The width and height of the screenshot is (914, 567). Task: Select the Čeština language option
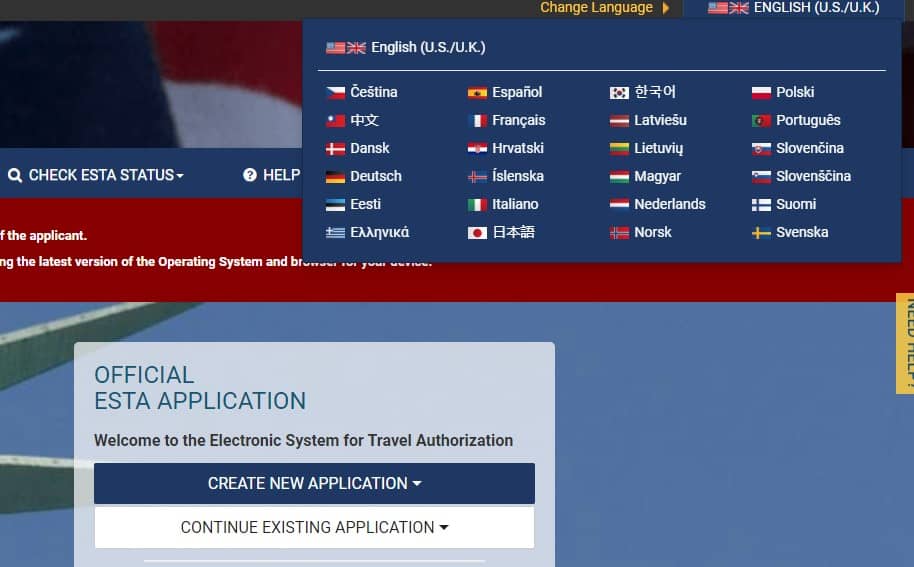361,92
